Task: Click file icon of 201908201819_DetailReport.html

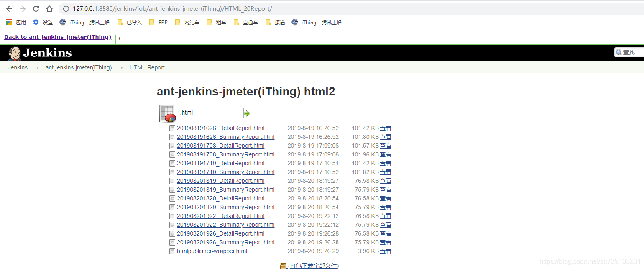Action: tap(172, 181)
